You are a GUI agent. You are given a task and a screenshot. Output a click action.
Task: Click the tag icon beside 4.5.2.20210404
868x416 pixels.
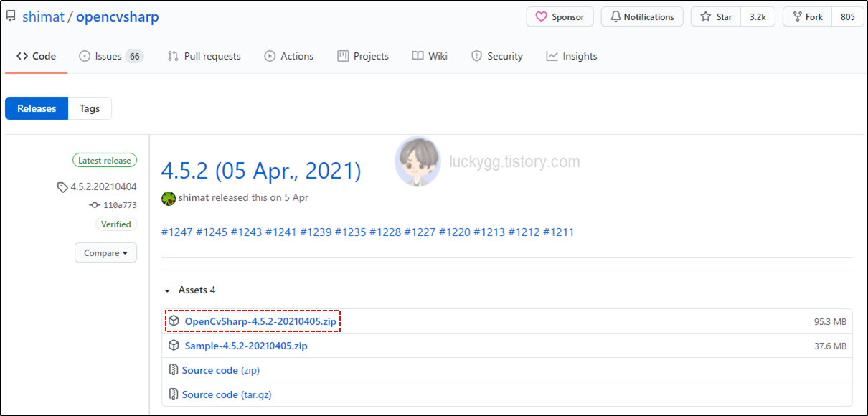[x=62, y=187]
